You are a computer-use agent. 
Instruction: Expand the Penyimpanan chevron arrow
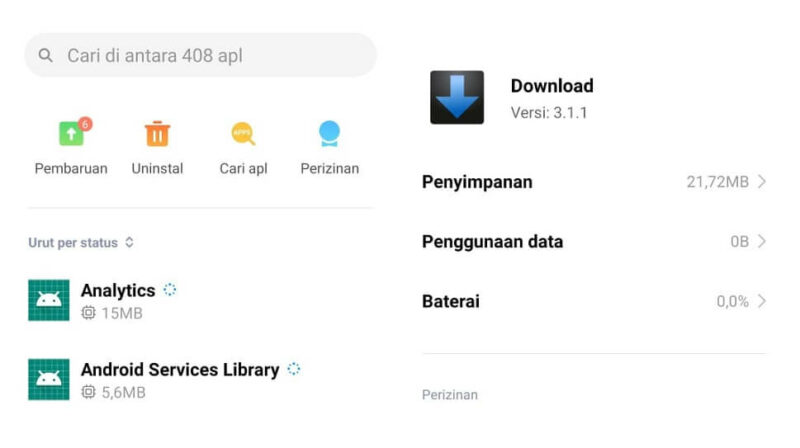[762, 182]
